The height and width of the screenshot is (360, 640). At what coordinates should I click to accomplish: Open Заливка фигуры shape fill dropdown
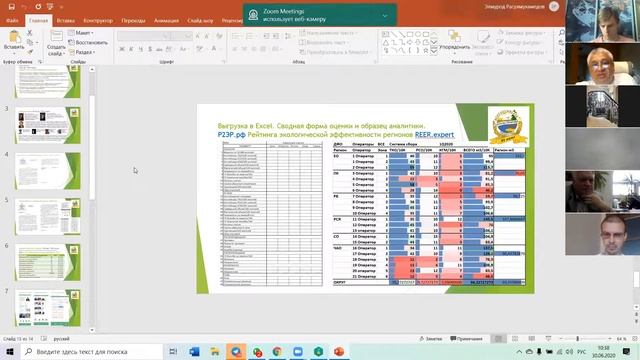pos(522,33)
